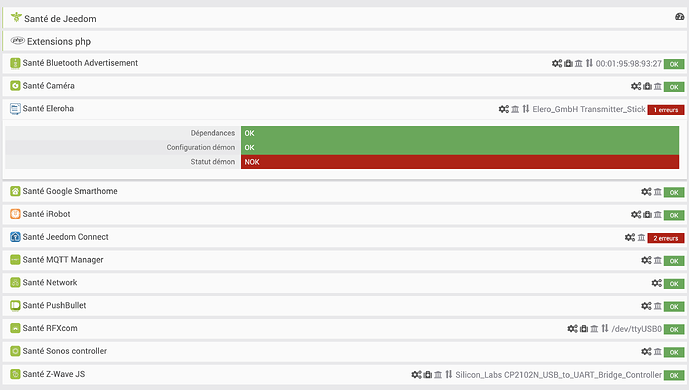Open gears icon on Santé Bluetooth Advertisement row
The image size is (689, 390).
pyautogui.click(x=557, y=64)
